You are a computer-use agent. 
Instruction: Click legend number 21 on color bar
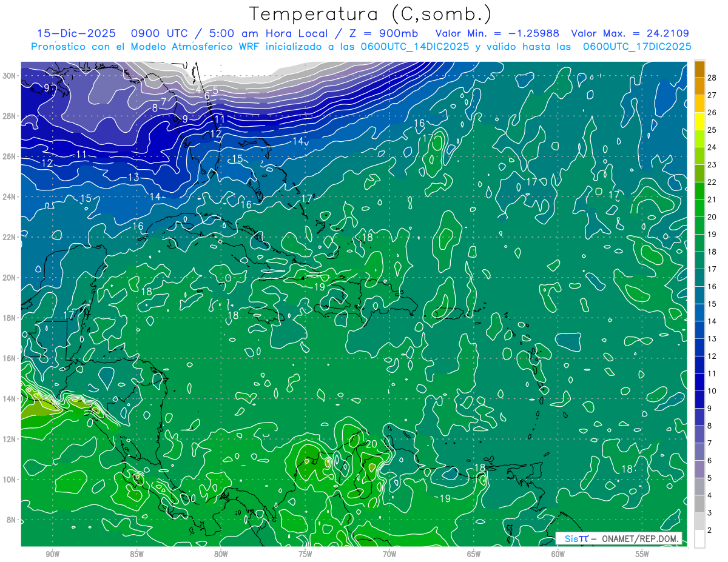pyautogui.click(x=712, y=199)
